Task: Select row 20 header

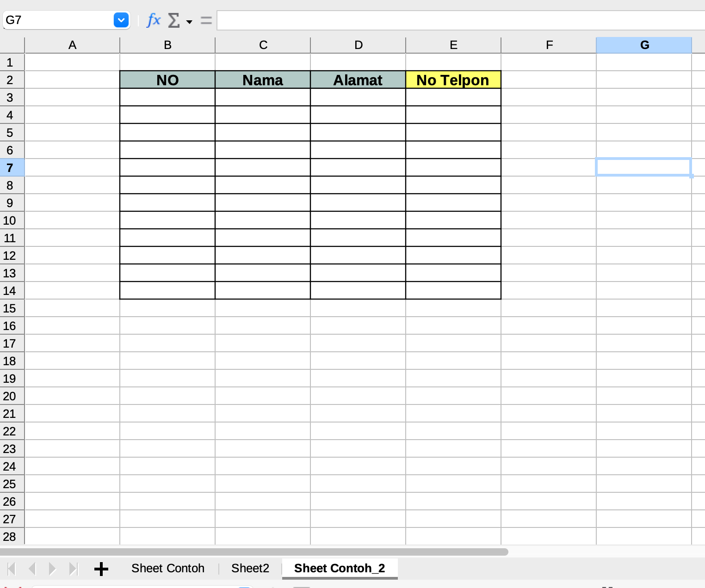Action: click(x=12, y=396)
